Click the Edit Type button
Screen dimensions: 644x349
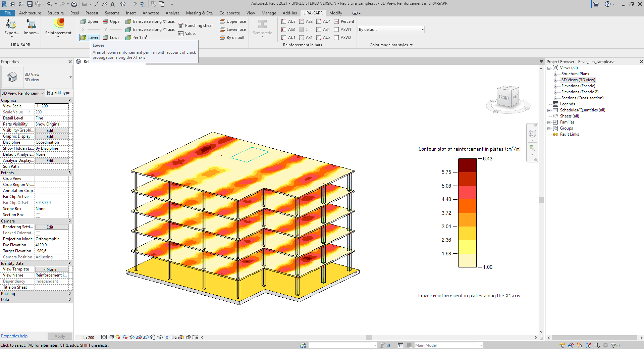pos(59,93)
